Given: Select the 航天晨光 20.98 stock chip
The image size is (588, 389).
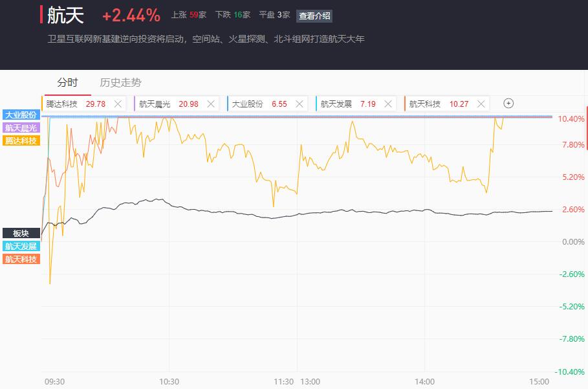Looking at the screenshot, I should click(x=169, y=104).
